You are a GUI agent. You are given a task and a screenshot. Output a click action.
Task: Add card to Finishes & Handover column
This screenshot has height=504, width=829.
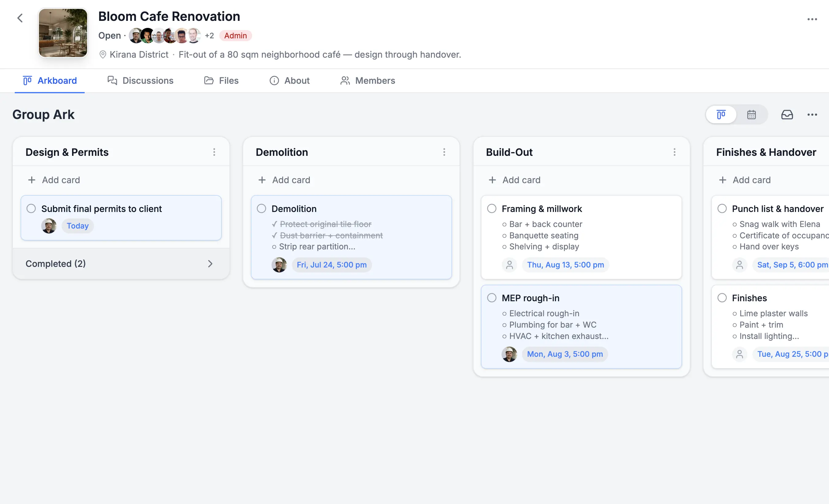(745, 180)
